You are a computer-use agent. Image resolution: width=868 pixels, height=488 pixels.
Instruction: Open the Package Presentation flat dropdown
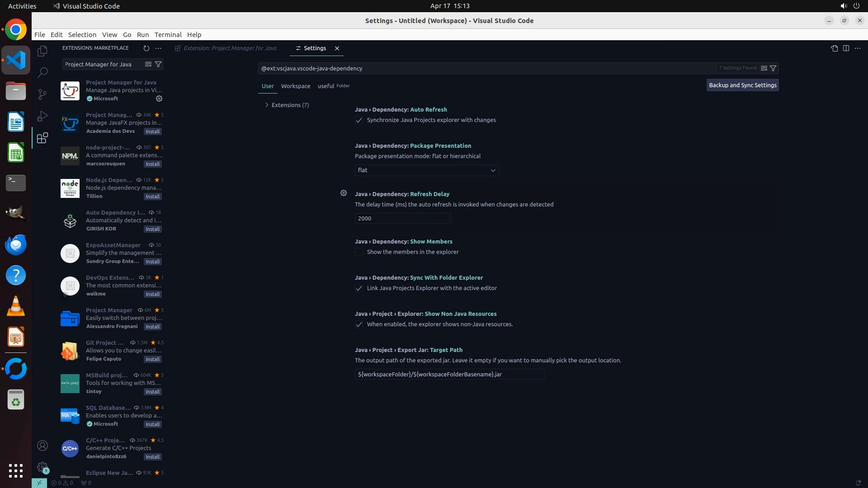coord(427,170)
